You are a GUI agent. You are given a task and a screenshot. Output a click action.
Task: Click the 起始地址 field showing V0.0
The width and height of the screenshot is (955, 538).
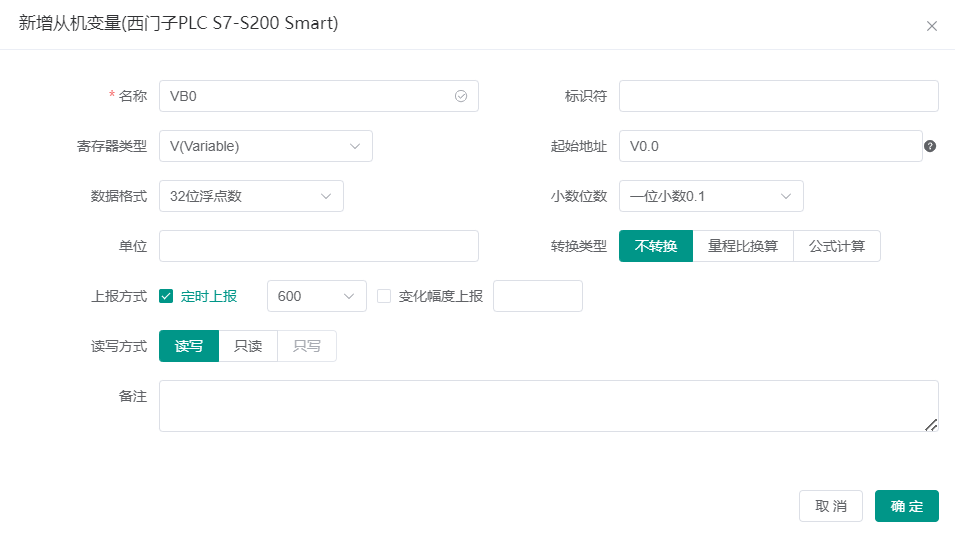770,146
